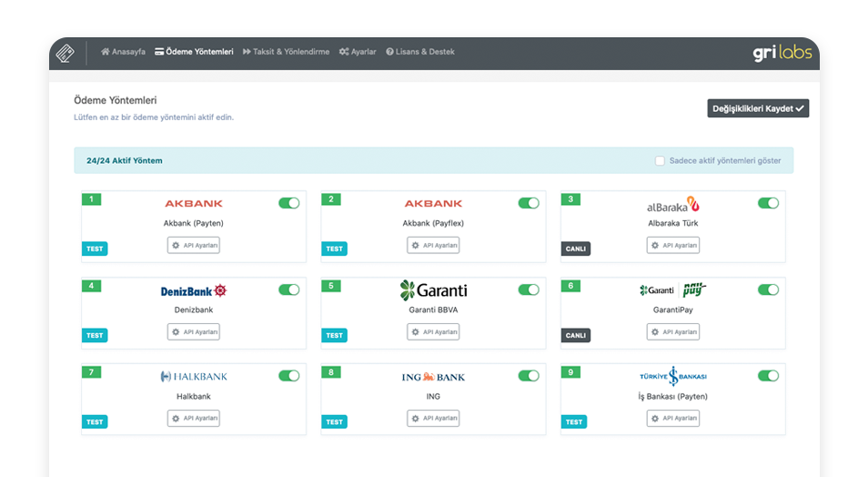Click TEST badge on Denizbank card
The image size is (868, 477).
pos(95,335)
